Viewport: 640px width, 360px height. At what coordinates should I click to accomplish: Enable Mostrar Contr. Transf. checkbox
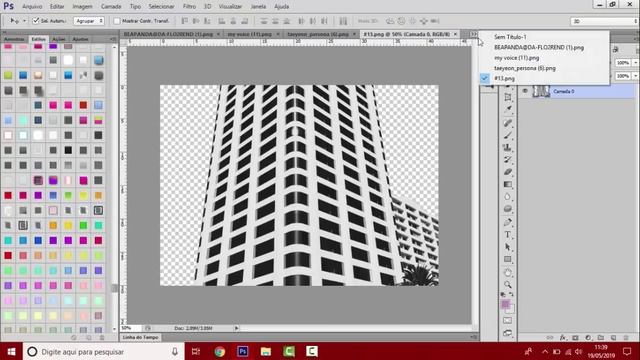117,20
